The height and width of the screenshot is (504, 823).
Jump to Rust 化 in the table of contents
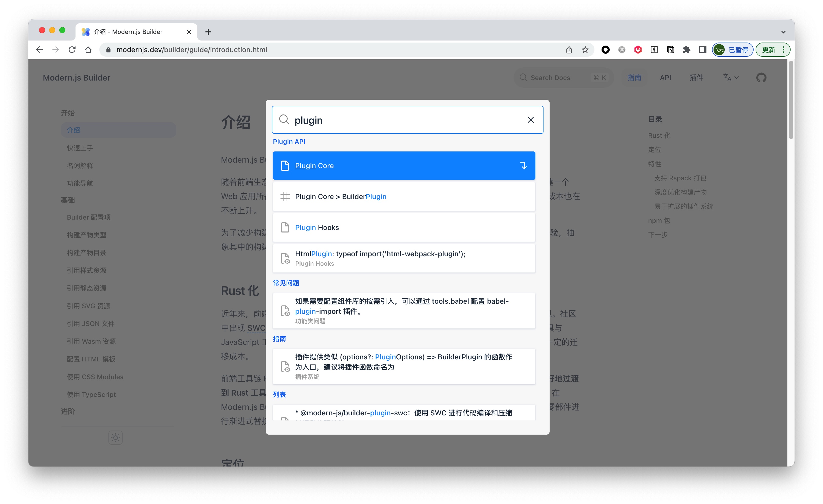pyautogui.click(x=659, y=135)
